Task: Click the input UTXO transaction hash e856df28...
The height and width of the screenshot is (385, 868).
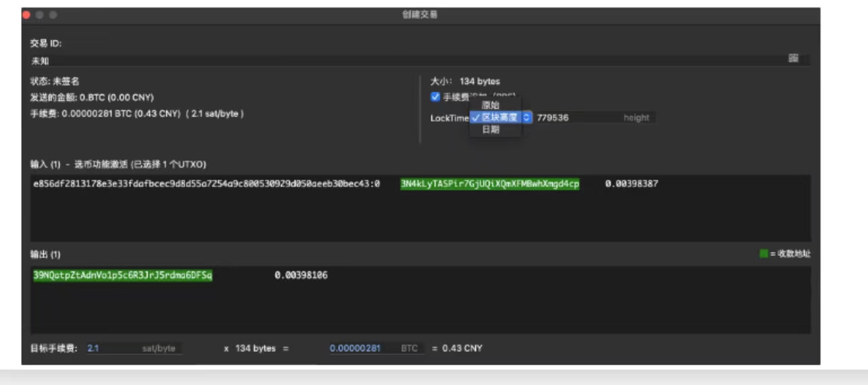Action: click(x=206, y=184)
